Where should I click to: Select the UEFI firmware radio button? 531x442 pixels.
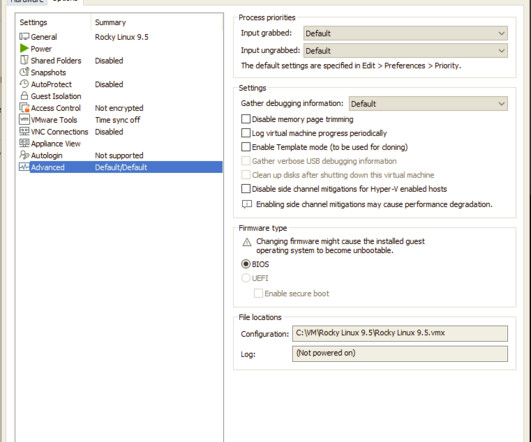(246, 278)
